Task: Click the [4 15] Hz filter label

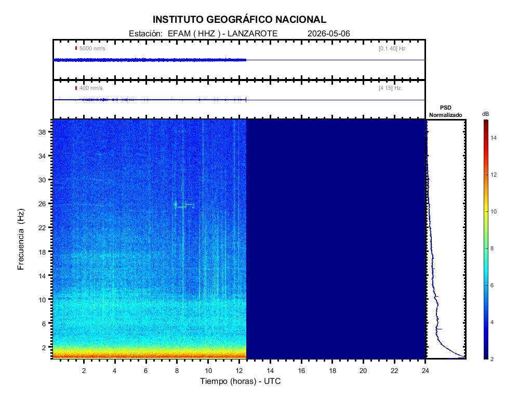Action: [390, 88]
